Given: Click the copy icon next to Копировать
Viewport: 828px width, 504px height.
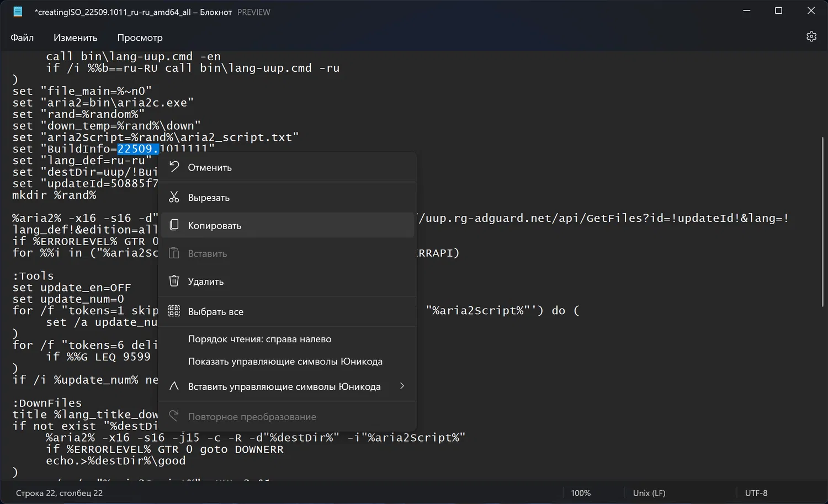Looking at the screenshot, I should pos(174,225).
